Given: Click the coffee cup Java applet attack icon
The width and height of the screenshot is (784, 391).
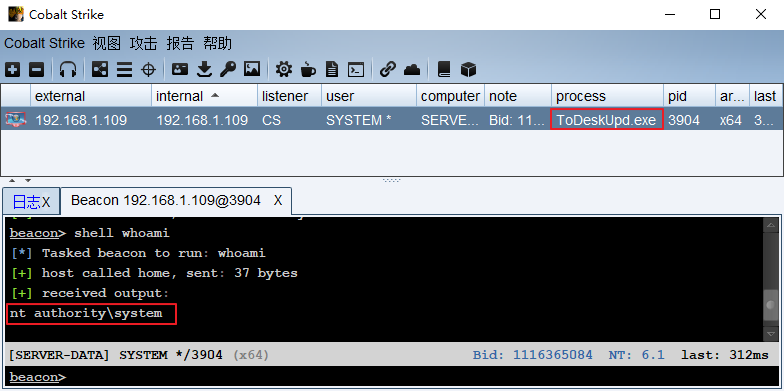Looking at the screenshot, I should [x=308, y=70].
